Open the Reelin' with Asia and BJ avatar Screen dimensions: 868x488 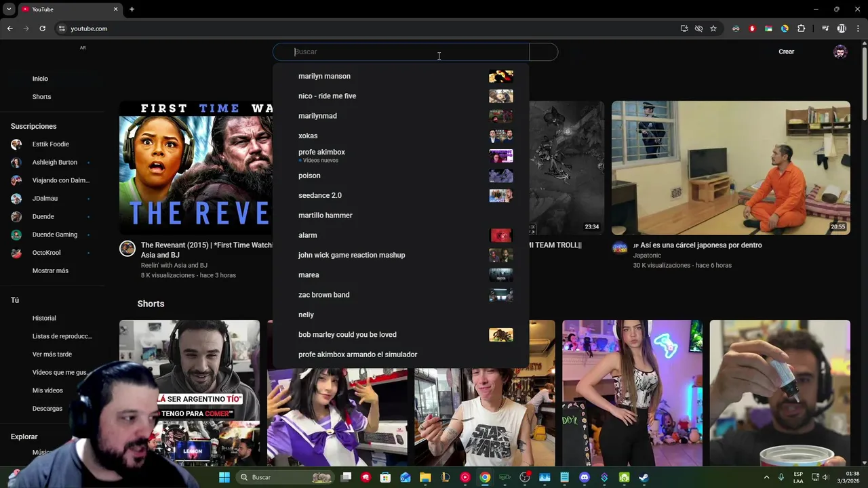point(127,248)
